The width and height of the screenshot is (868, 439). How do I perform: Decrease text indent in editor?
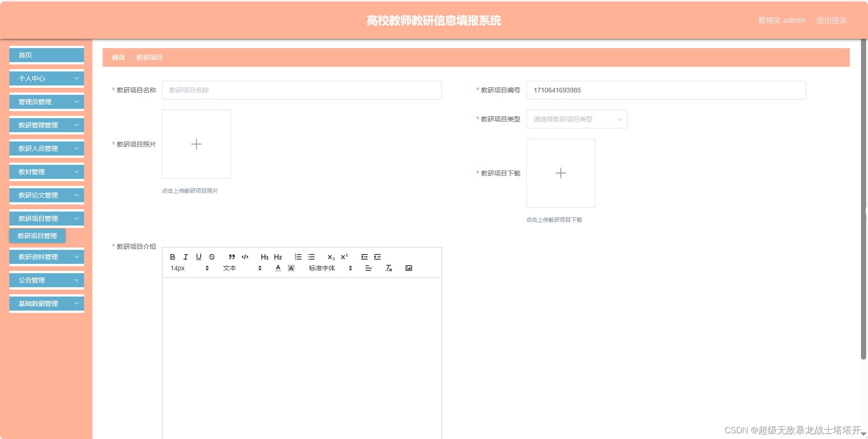tap(364, 257)
